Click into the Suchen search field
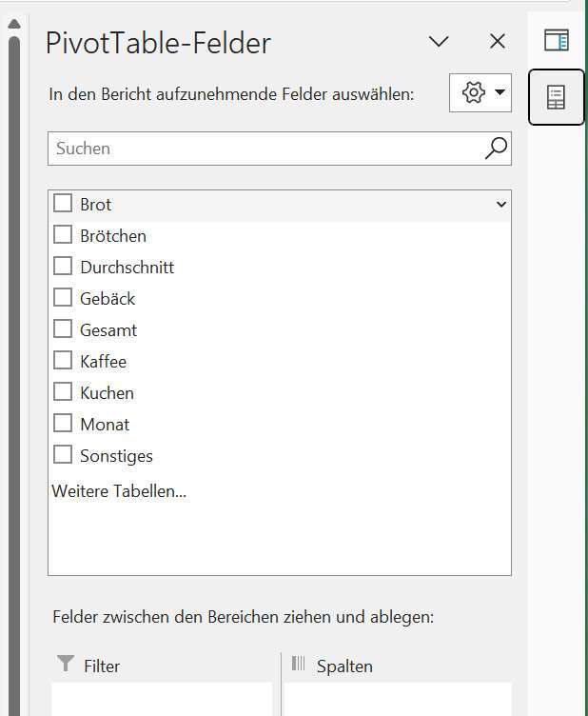Screen dimensions: 588x716 click(x=279, y=149)
